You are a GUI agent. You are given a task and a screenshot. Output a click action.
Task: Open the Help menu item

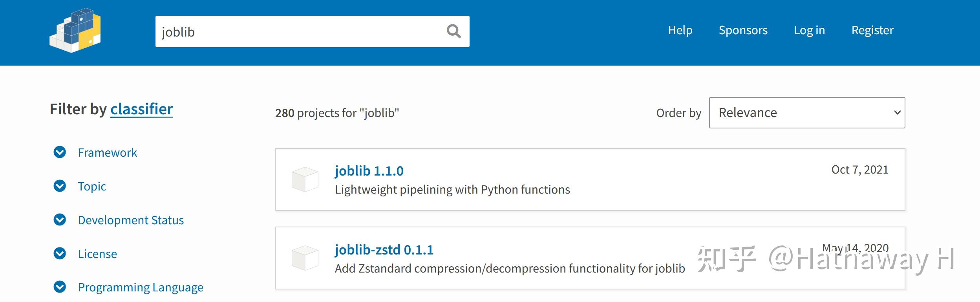680,30
